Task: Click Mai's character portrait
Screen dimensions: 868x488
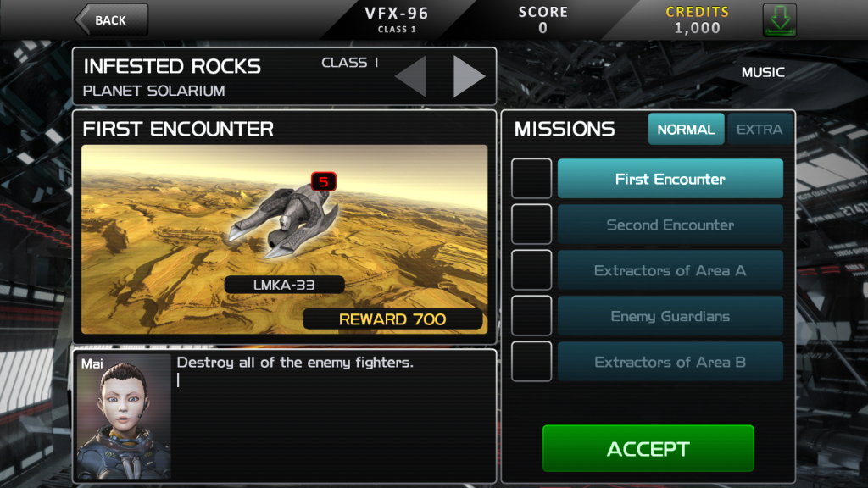Action: click(x=124, y=416)
